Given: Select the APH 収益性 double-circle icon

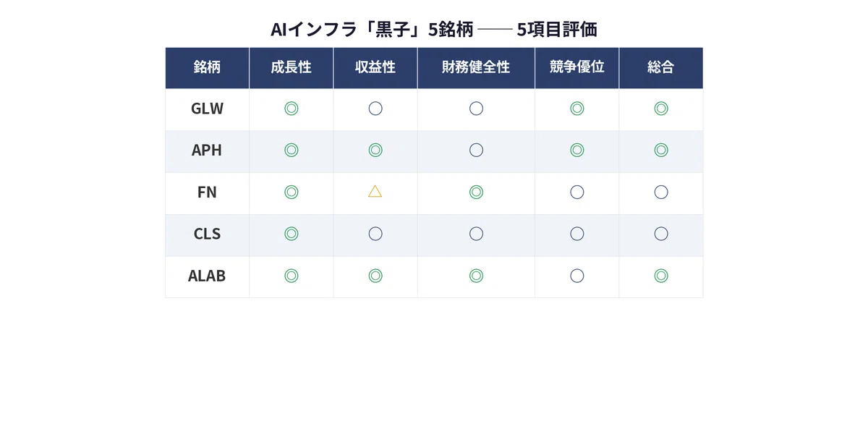Looking at the screenshot, I should [x=375, y=151].
